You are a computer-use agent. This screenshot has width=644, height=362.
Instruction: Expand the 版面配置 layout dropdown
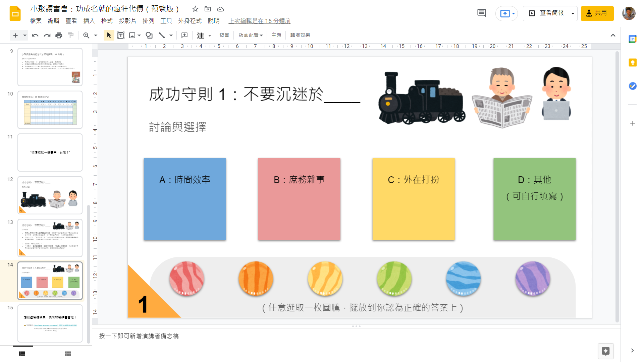[x=251, y=35]
